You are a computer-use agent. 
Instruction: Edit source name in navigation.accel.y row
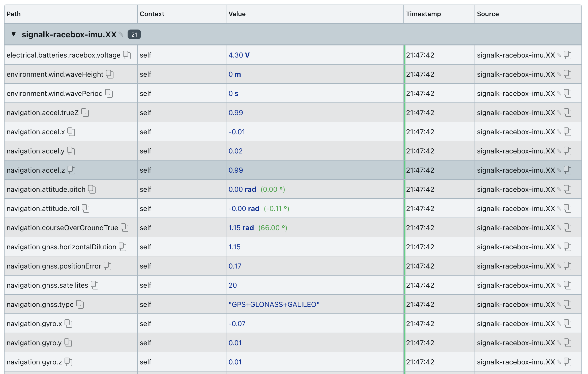coord(559,151)
